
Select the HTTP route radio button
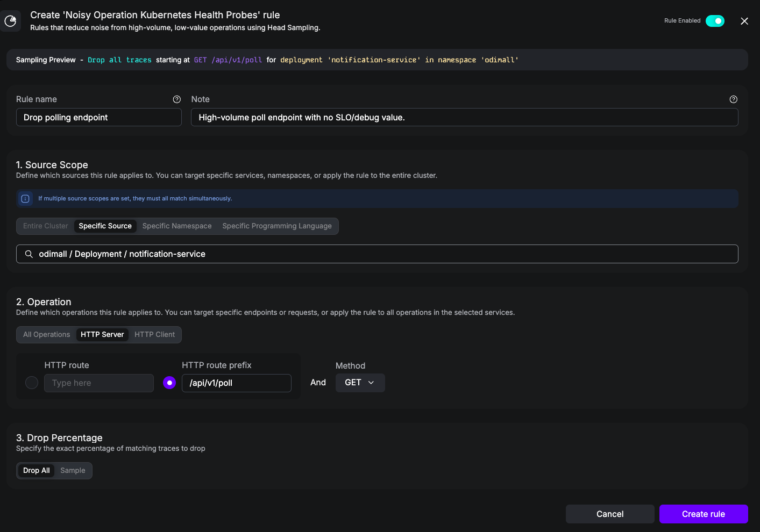(32, 383)
